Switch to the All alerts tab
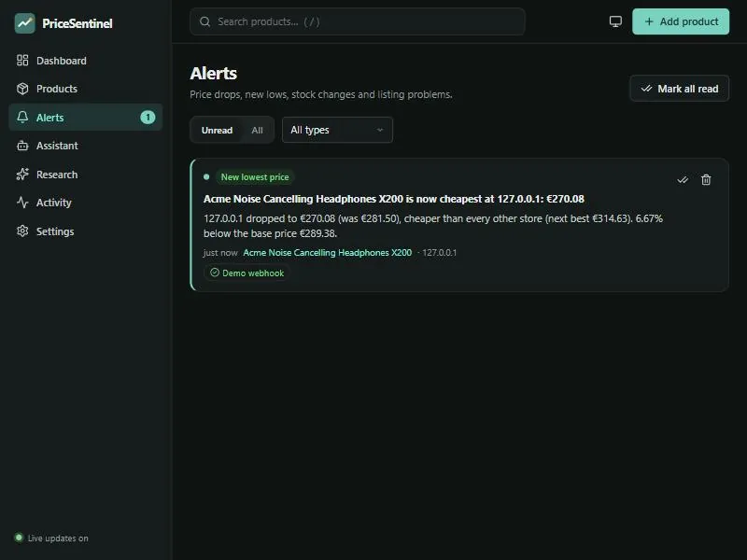 (258, 130)
